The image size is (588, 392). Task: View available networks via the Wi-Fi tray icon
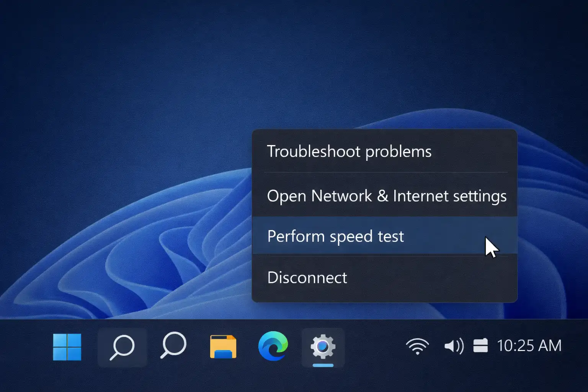[417, 346]
